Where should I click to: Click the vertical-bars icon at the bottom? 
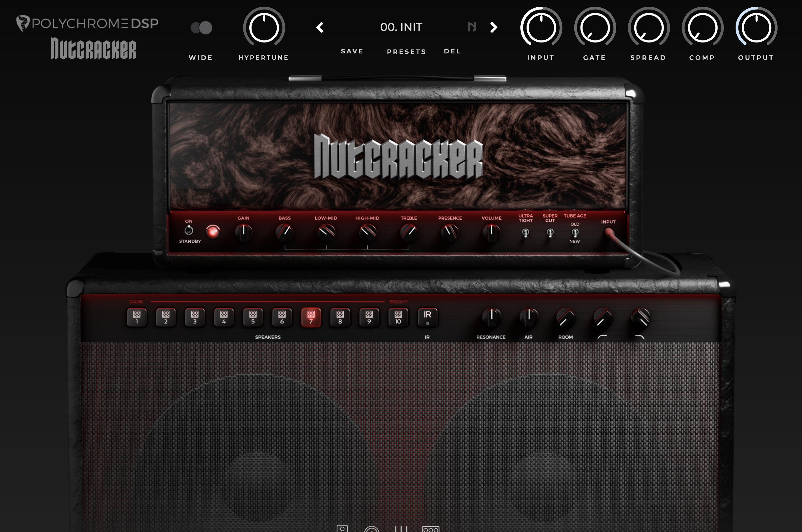[401, 529]
